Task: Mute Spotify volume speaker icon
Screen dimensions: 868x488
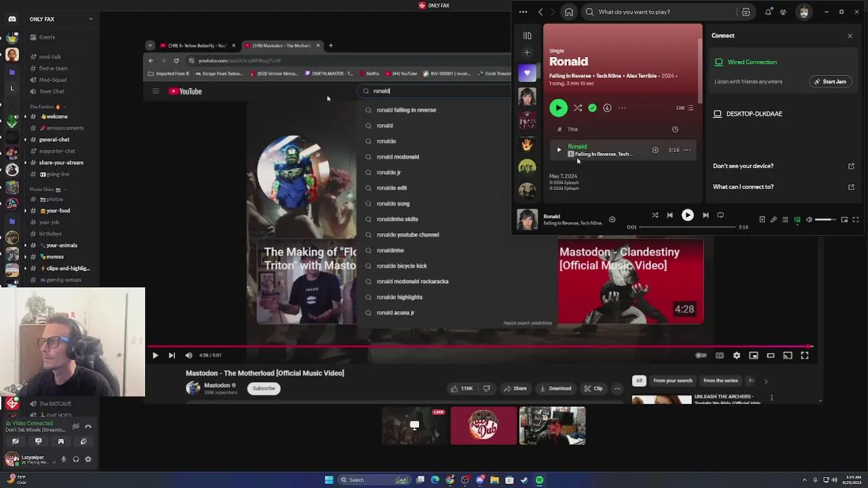Action: click(x=809, y=220)
